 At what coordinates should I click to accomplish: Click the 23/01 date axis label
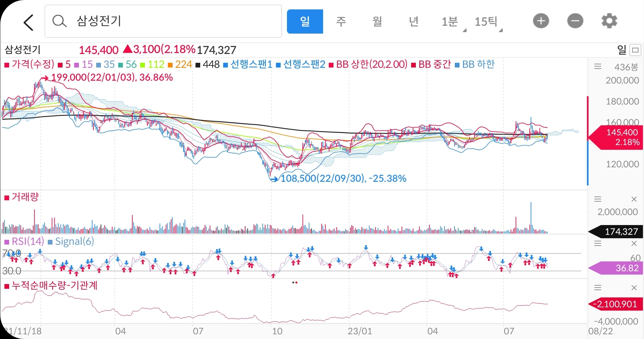(360, 331)
